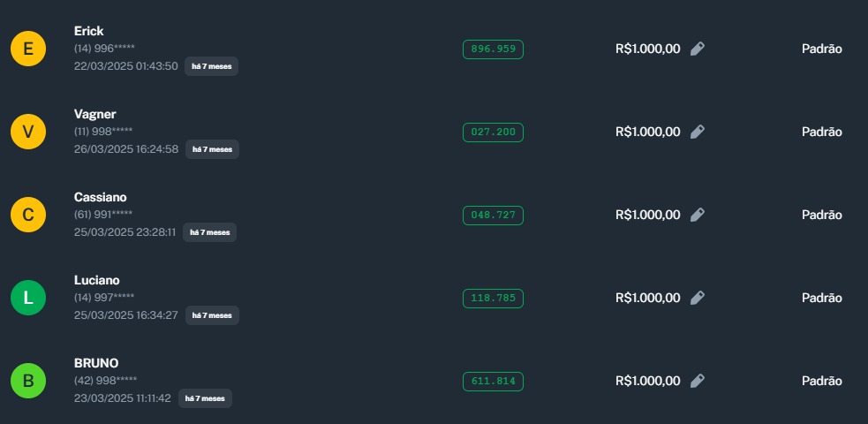This screenshot has height=424, width=868.
Task: Click the pencil edit icon for BRUNO
Action: tap(698, 381)
